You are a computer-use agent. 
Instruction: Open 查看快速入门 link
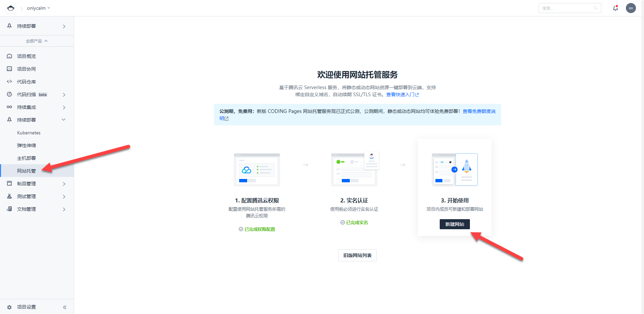(x=402, y=95)
